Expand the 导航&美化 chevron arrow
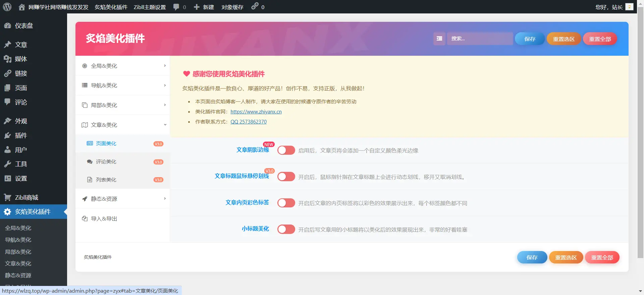The height and width of the screenshot is (295, 644). (x=165, y=85)
